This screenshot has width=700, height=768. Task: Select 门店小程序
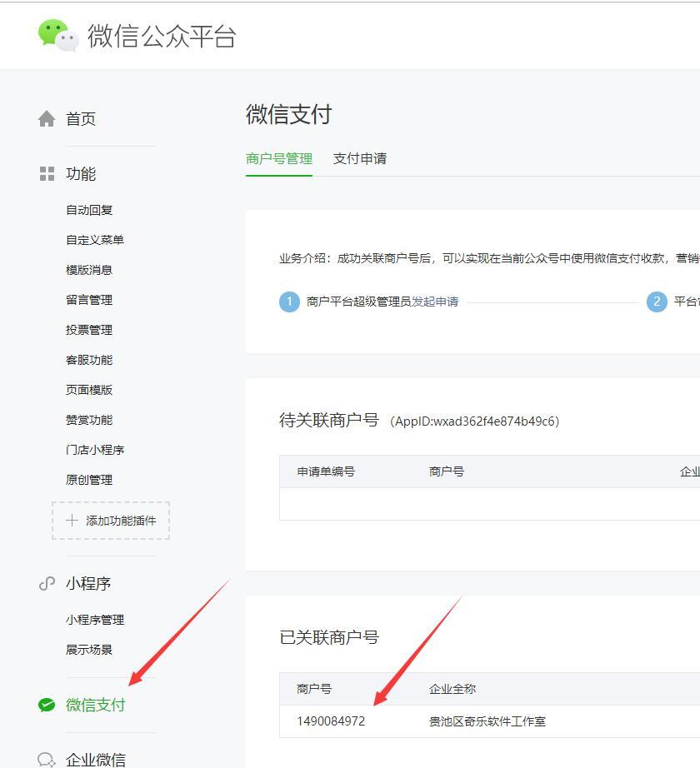pyautogui.click(x=95, y=450)
